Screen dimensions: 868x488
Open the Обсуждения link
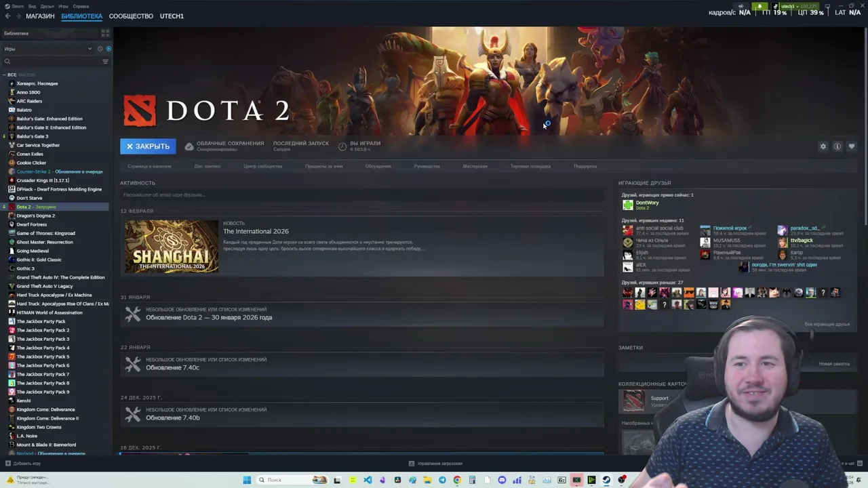pos(378,166)
